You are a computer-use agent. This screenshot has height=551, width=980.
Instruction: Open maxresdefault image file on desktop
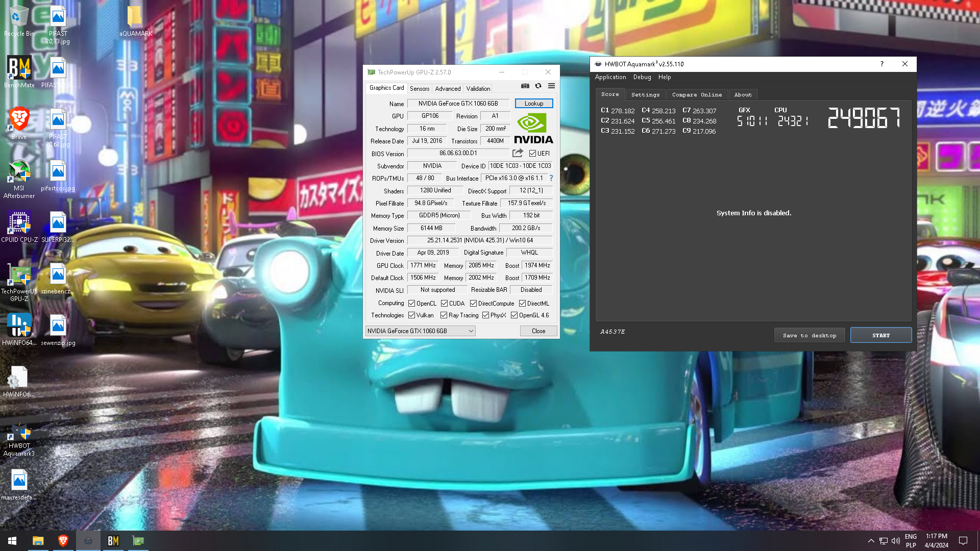(x=19, y=485)
